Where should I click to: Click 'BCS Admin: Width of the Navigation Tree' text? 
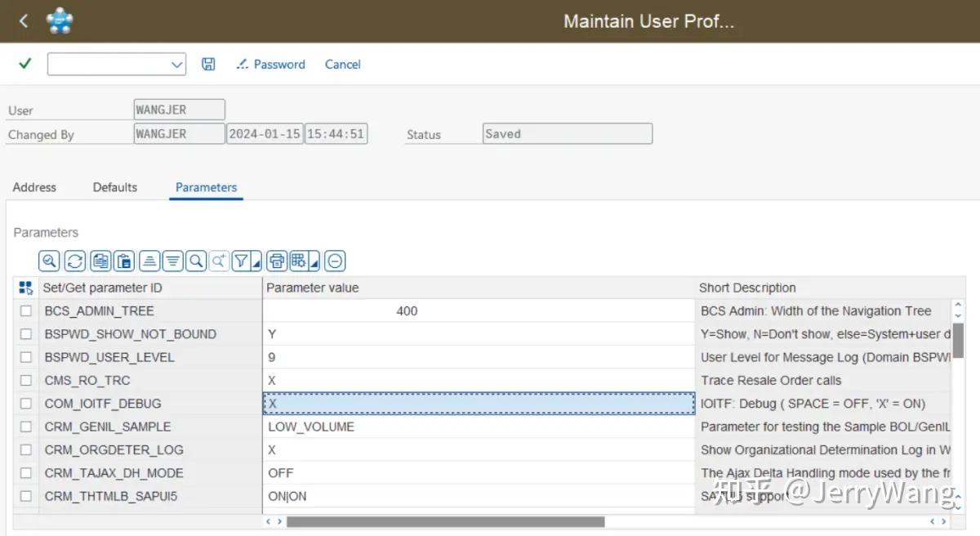click(x=816, y=310)
